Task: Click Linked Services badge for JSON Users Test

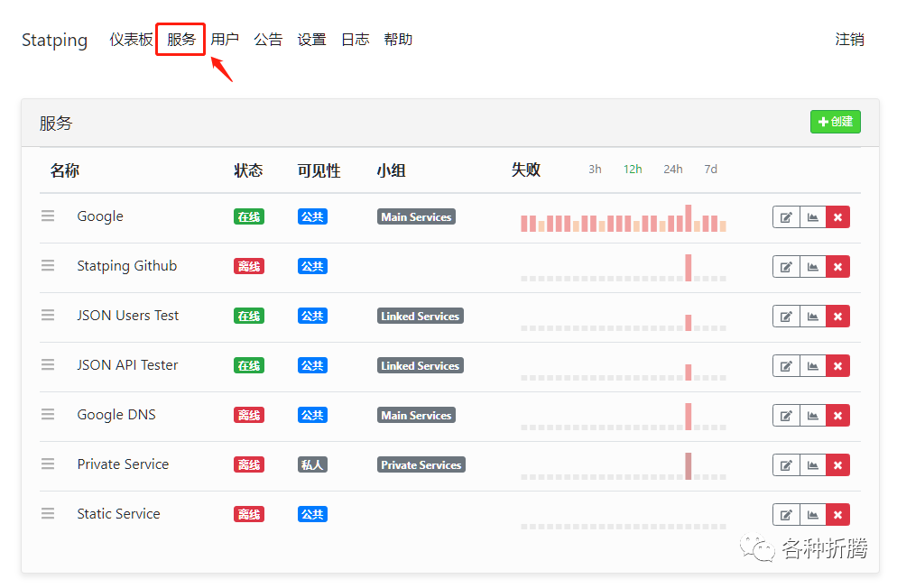Action: [x=421, y=316]
